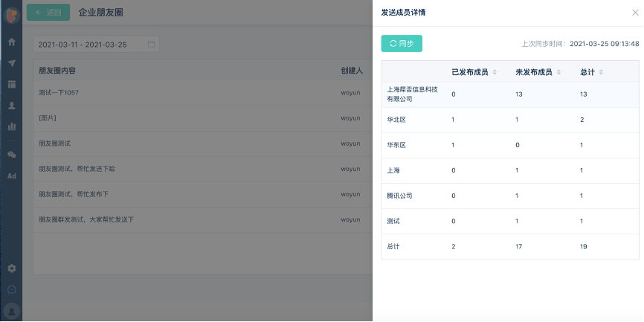The image size is (644, 322).
Task: Close the 发送成员详情 panel
Action: pos(635,13)
